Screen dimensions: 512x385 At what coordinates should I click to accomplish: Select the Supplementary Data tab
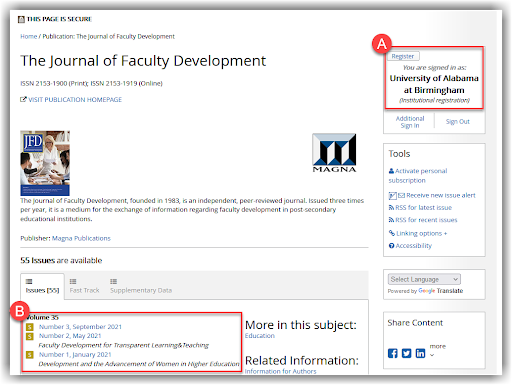[x=141, y=286]
